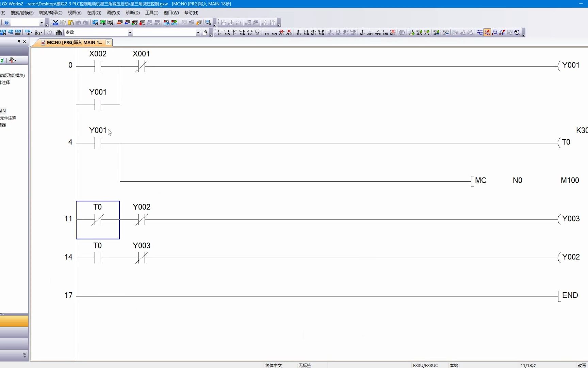Open the navigation panel icon dropdown

tap(13, 60)
